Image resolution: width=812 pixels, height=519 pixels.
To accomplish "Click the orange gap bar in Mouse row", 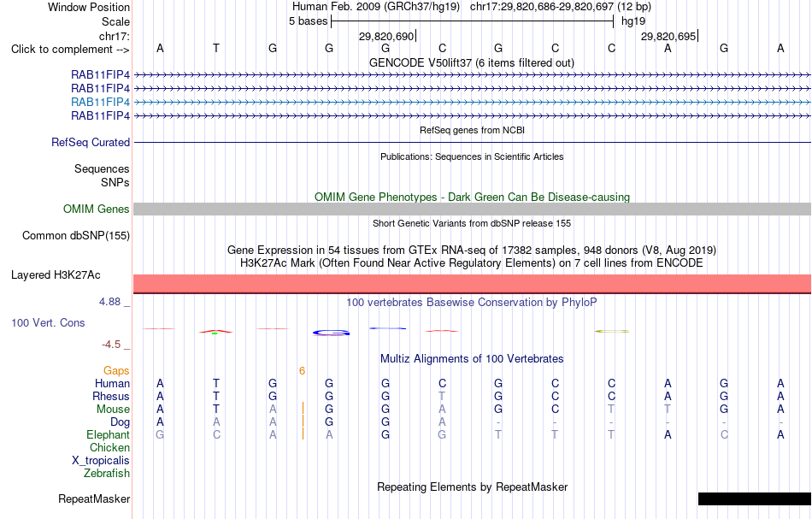I will (303, 408).
